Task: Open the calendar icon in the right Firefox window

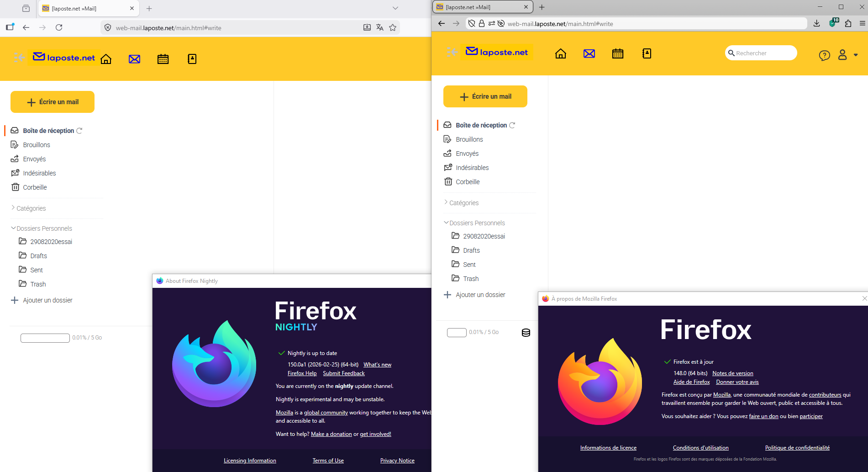Action: [618, 53]
